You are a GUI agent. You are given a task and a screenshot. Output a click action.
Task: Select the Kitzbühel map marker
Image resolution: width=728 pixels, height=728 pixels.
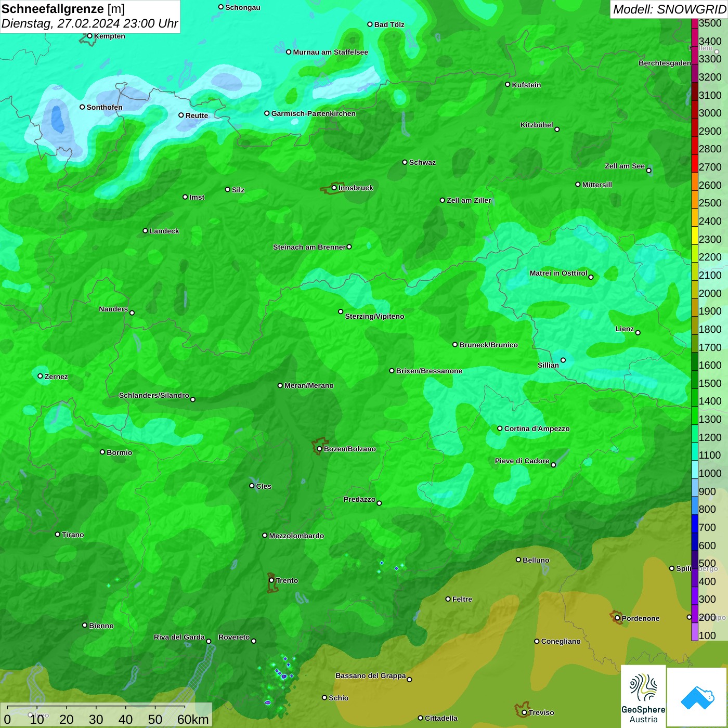click(557, 129)
